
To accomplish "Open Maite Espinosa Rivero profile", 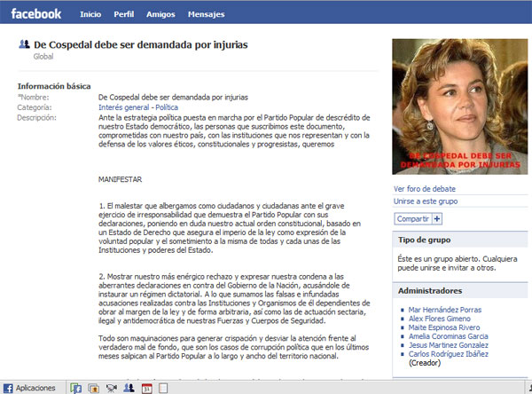I will (444, 327).
